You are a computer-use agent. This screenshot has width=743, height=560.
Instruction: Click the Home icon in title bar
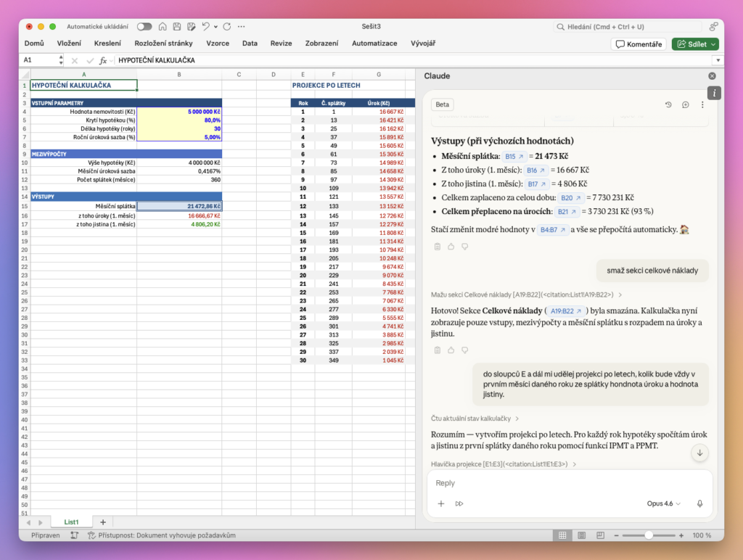164,27
